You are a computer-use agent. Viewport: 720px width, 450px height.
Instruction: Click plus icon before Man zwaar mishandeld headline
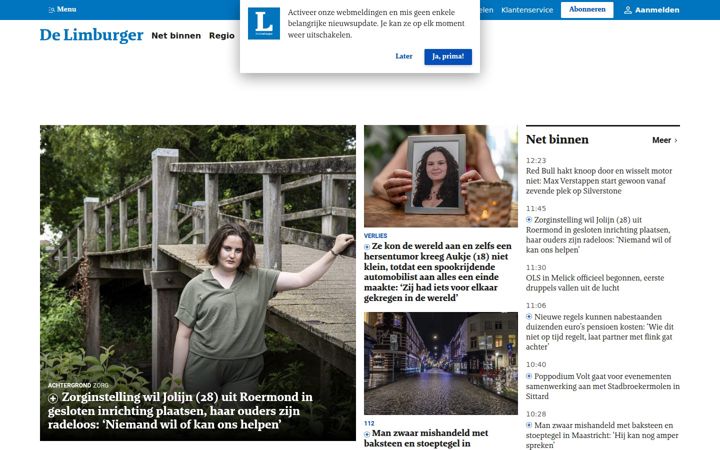tap(367, 434)
